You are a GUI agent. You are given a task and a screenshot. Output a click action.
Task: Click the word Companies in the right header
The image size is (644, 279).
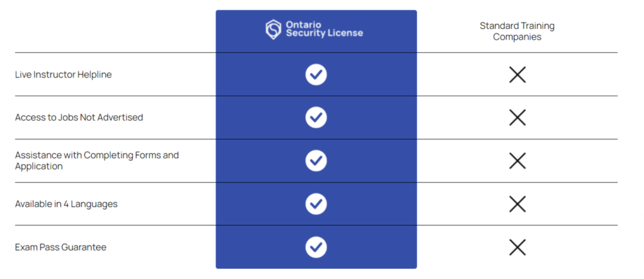pos(517,37)
